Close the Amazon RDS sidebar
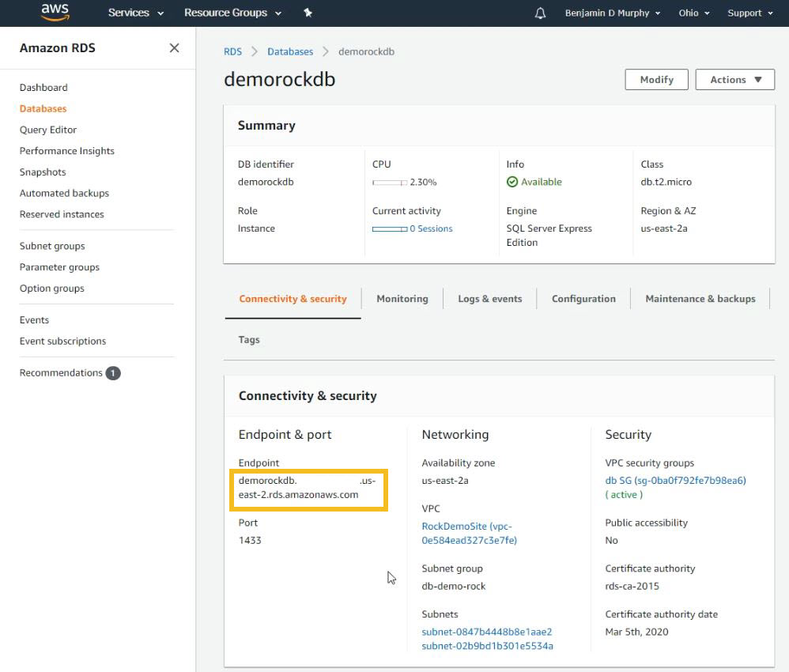Screen dimensions: 789x672 [174, 47]
